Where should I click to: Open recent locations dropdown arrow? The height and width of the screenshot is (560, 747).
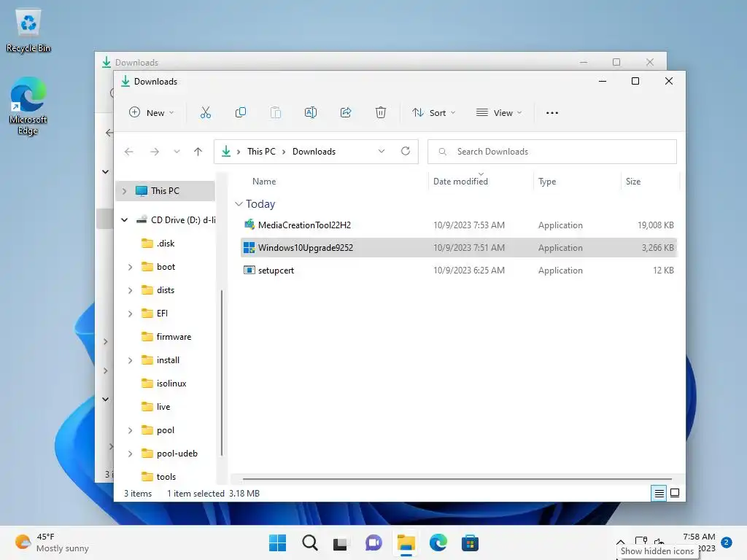[x=177, y=152]
